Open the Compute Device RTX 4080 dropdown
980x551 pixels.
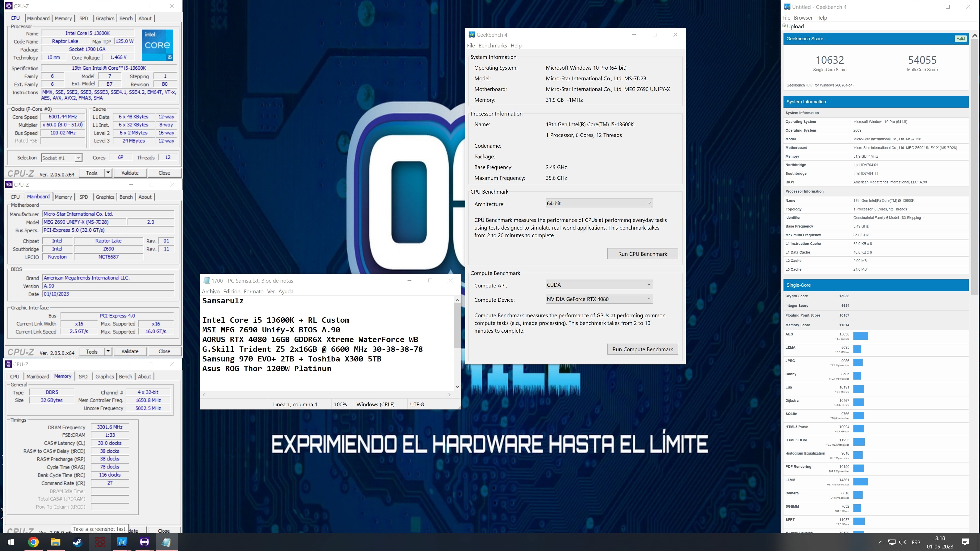599,299
